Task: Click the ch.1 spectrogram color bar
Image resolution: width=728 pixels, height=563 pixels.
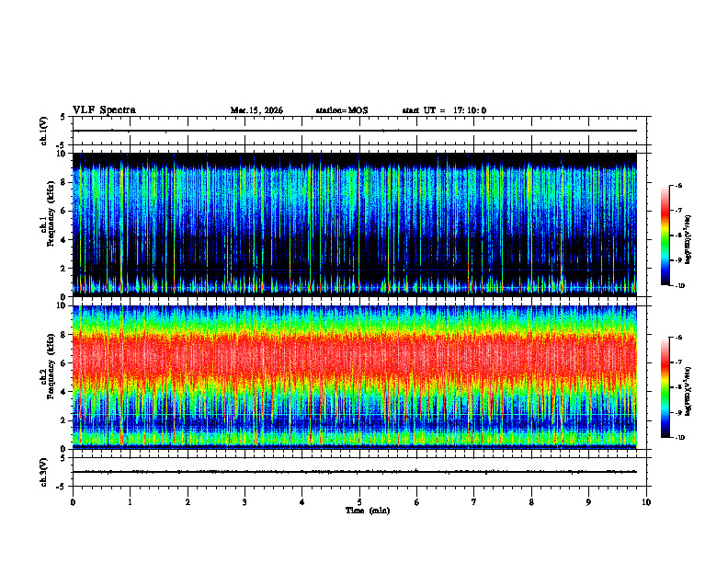Action: (665, 236)
